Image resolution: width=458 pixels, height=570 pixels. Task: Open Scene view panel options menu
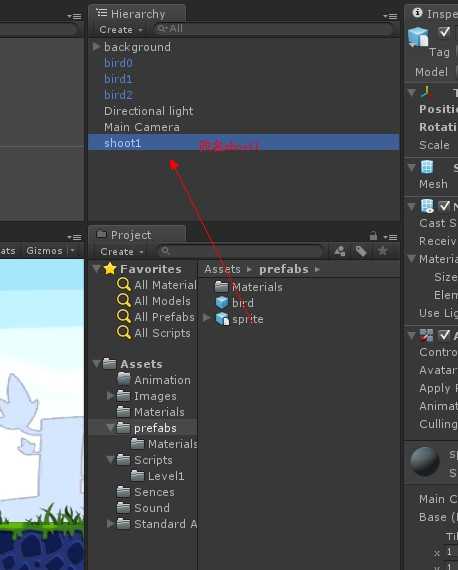click(x=75, y=237)
